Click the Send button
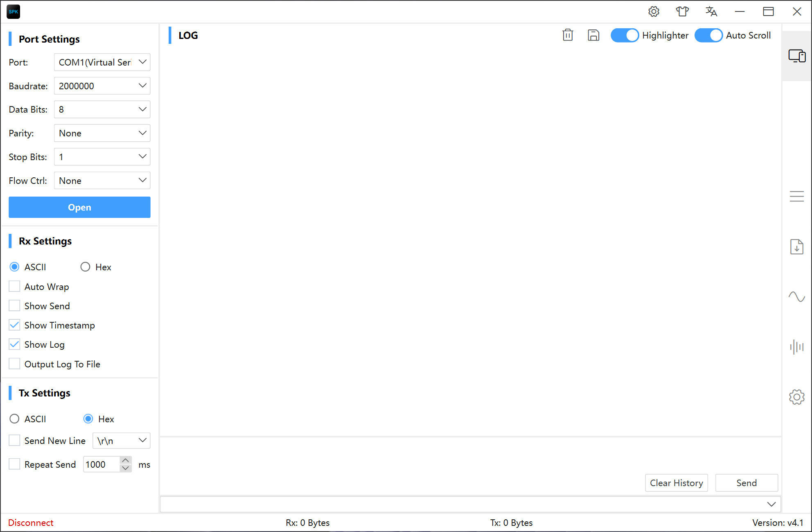 coord(747,483)
